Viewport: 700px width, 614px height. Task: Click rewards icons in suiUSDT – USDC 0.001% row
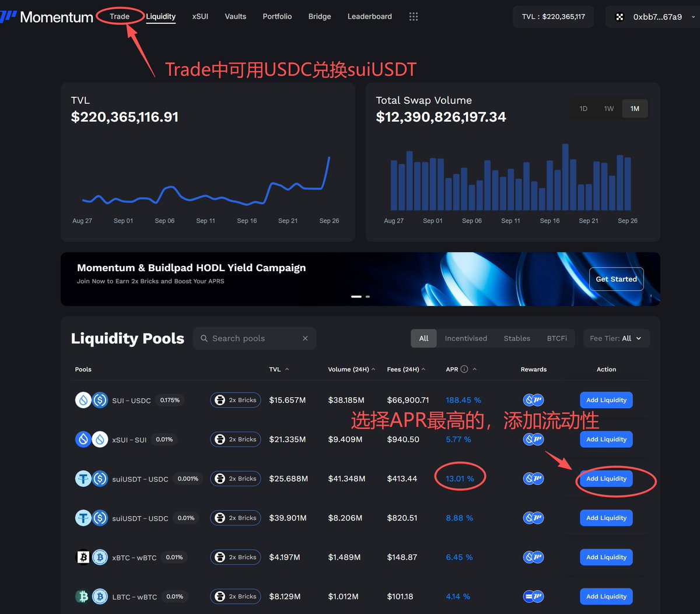(x=533, y=479)
